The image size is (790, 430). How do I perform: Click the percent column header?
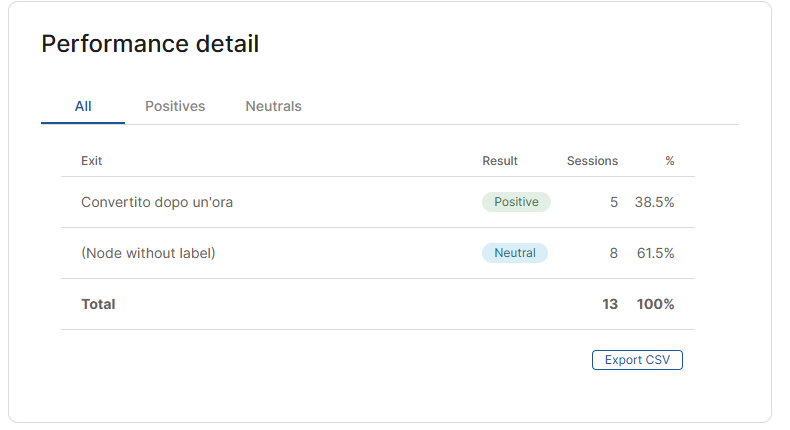670,161
